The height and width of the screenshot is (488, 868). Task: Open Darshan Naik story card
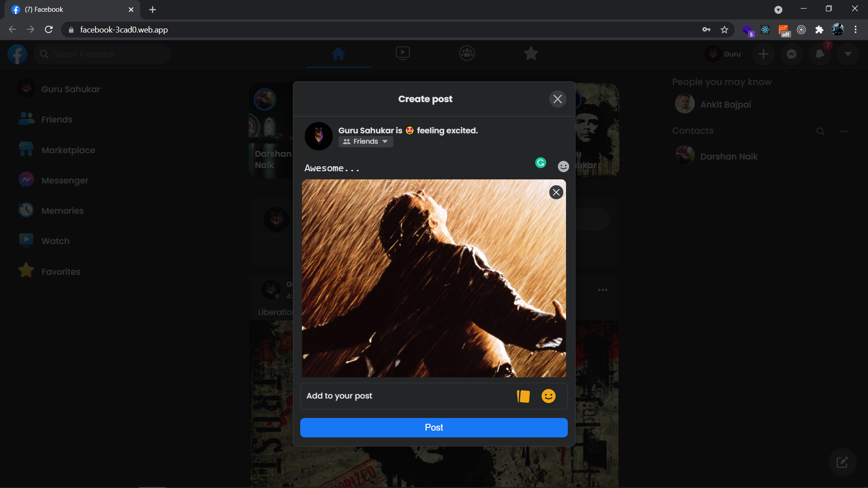[x=271, y=130]
